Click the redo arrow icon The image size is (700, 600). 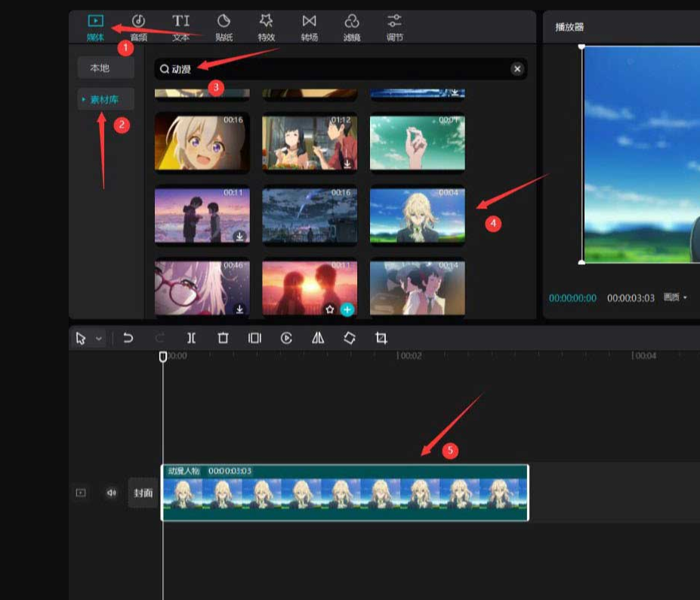tap(160, 337)
